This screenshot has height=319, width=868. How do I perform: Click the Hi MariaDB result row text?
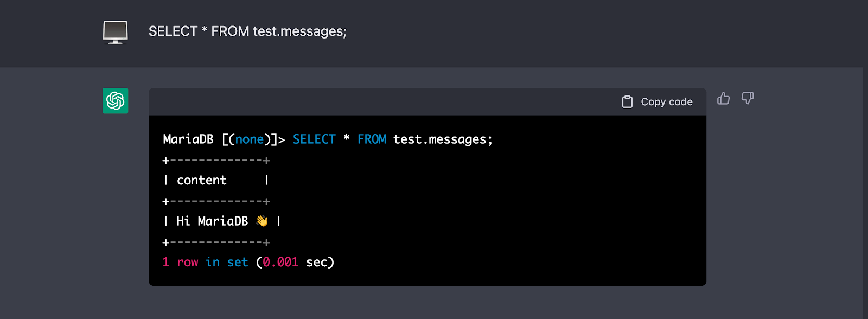[212, 221]
